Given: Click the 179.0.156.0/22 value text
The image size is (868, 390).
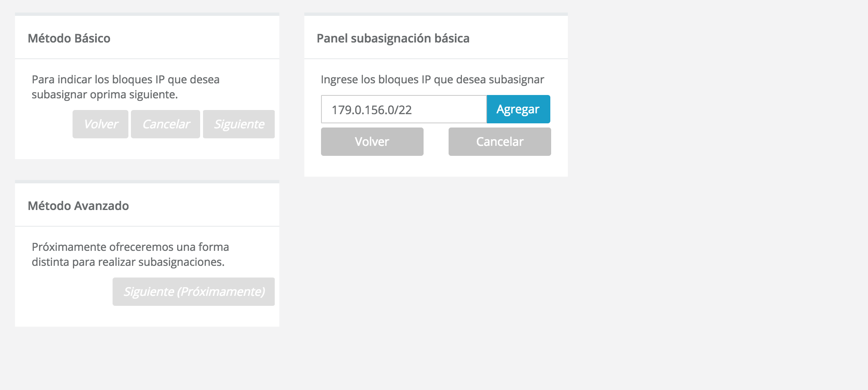Looking at the screenshot, I should (371, 110).
